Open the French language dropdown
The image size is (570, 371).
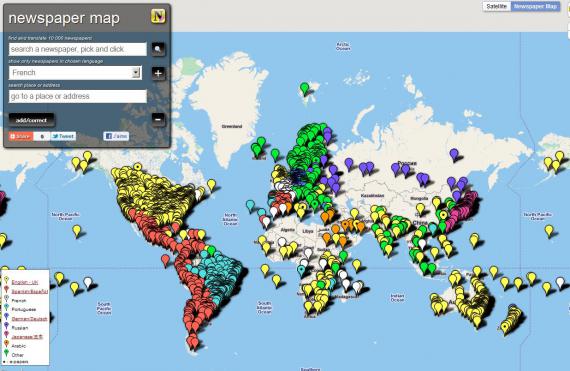[75, 73]
